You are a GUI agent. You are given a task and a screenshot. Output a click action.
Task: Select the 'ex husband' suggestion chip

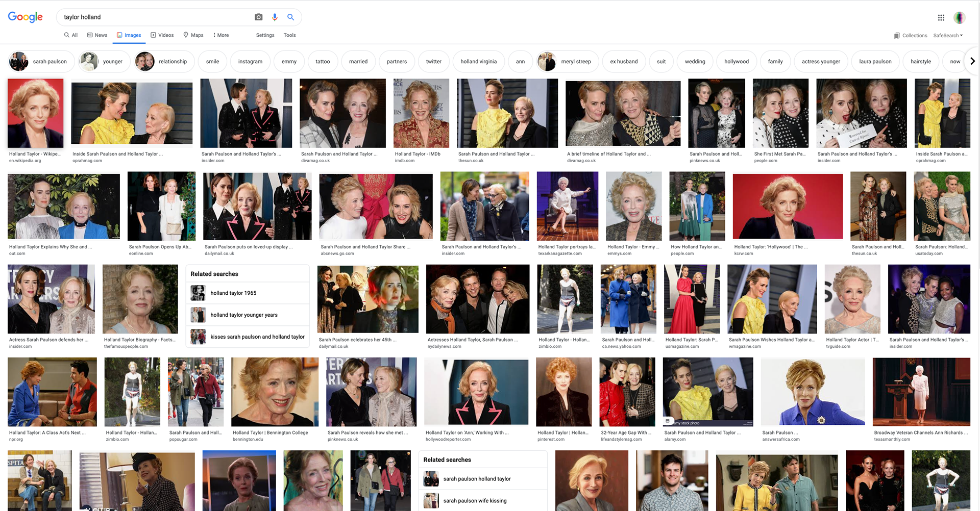[624, 62]
